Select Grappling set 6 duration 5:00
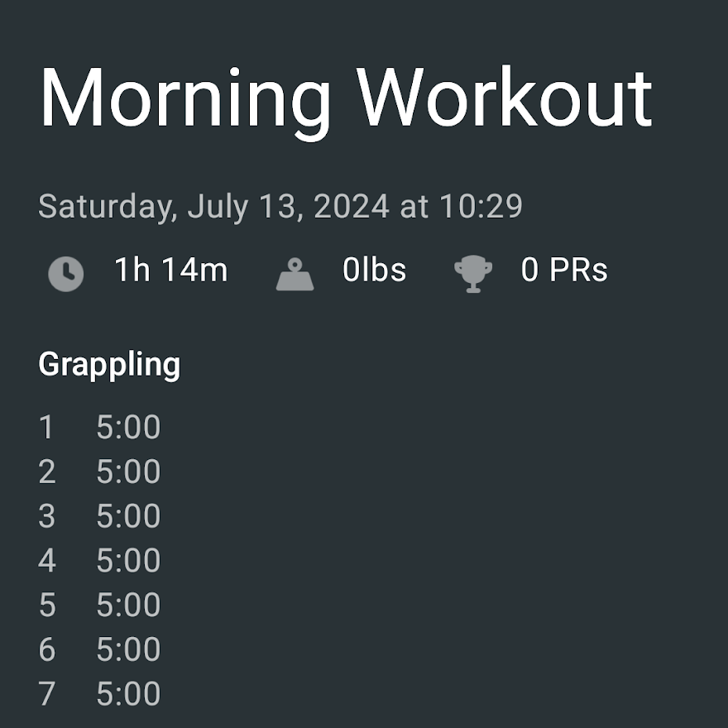Screen dimensions: 728x728 click(128, 649)
